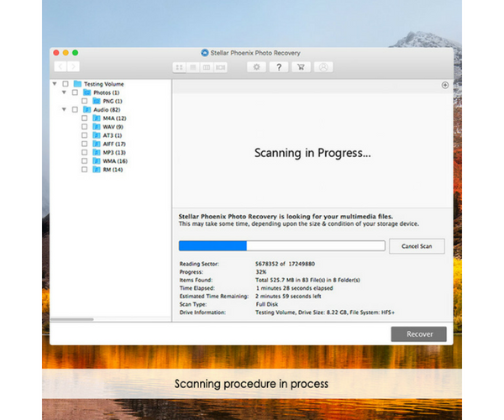This screenshot has height=420, width=504.
Task: Check the RM (14) checkbox
Action: (x=84, y=170)
